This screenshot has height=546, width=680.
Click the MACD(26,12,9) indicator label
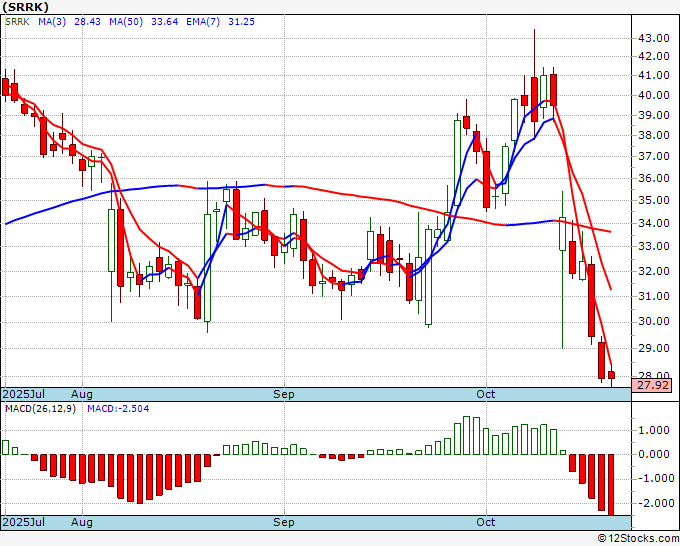coord(40,409)
